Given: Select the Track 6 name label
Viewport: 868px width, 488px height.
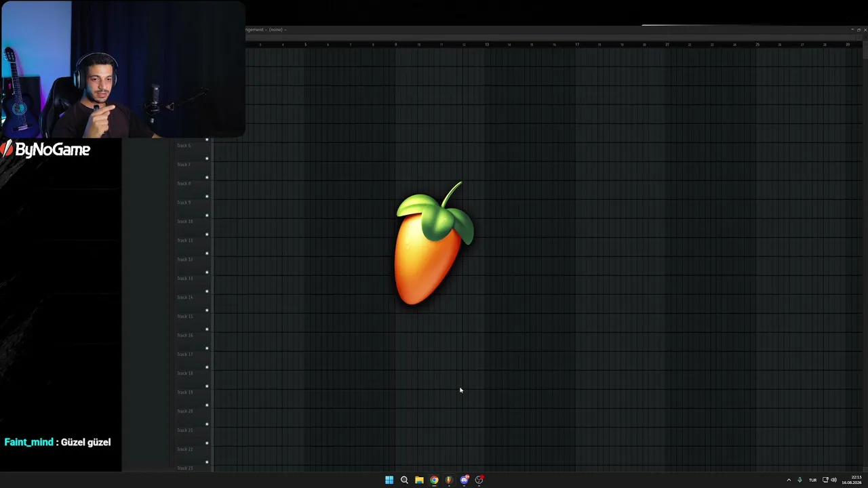Looking at the screenshot, I should pos(184,146).
